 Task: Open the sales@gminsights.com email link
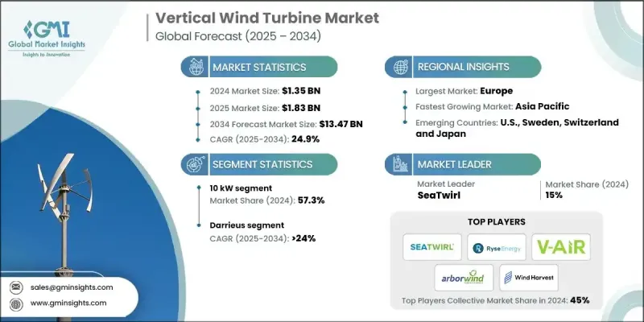pyautogui.click(x=72, y=287)
